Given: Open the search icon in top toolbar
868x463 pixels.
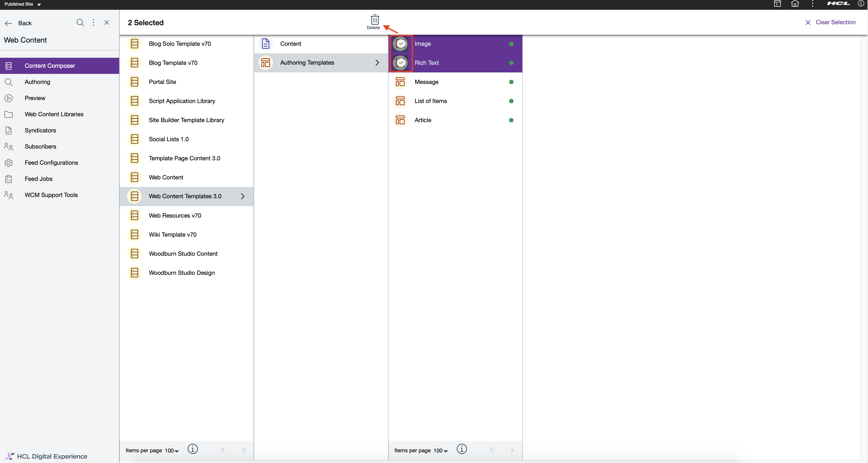Looking at the screenshot, I should point(80,23).
